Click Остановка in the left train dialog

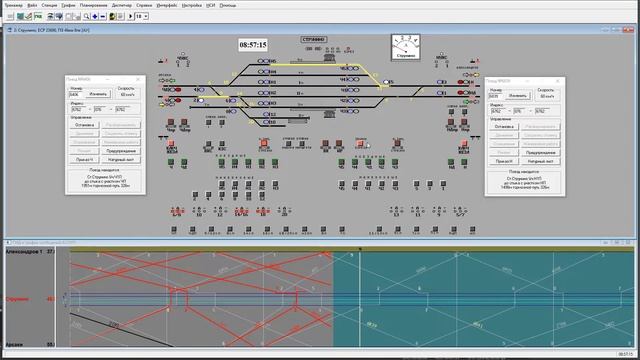pyautogui.click(x=84, y=125)
